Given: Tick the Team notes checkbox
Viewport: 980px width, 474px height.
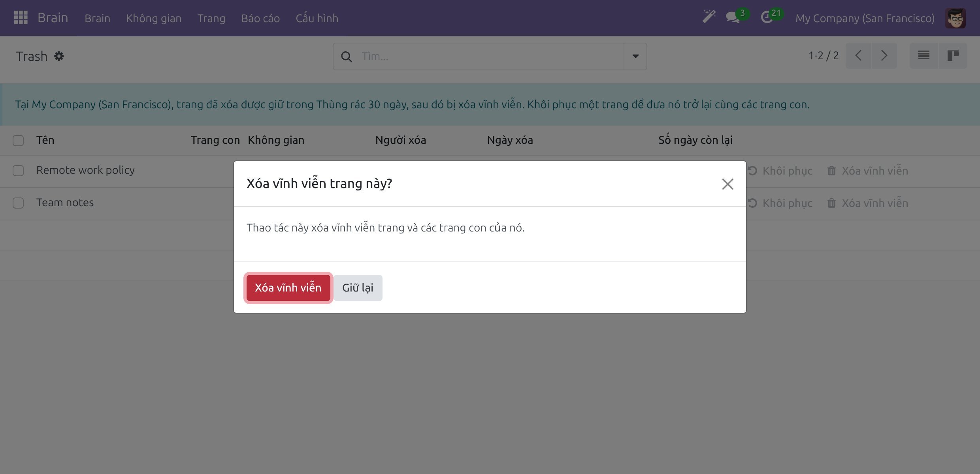Looking at the screenshot, I should [x=18, y=203].
